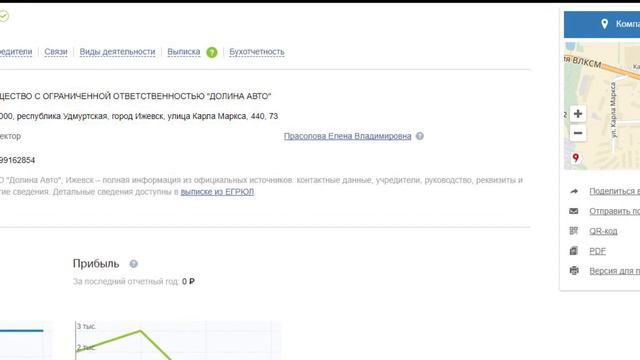Zoom out on the map with minus button
640x360 pixels.
[578, 133]
